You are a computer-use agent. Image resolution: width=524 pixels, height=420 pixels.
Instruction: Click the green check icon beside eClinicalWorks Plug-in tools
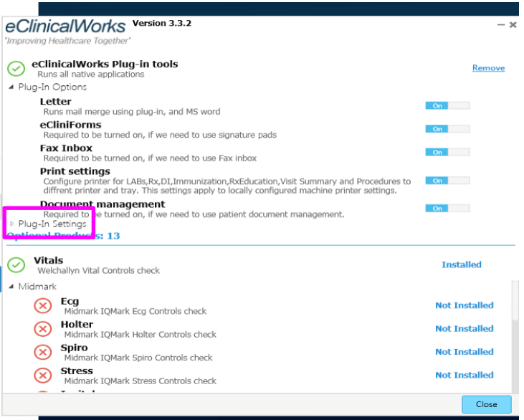16,69
